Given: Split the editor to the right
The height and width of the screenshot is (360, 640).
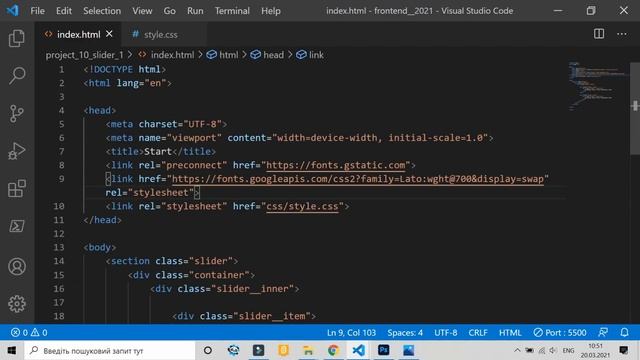Looking at the screenshot, I should point(599,34).
